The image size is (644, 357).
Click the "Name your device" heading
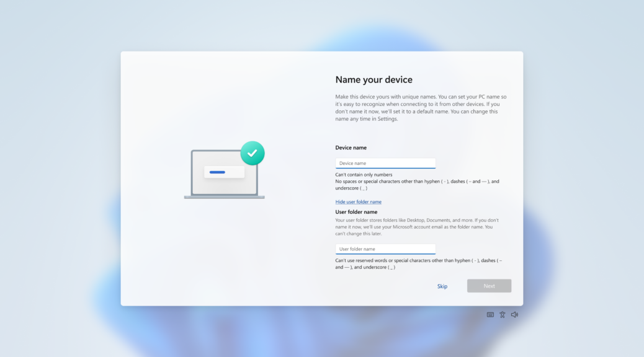[373, 79]
